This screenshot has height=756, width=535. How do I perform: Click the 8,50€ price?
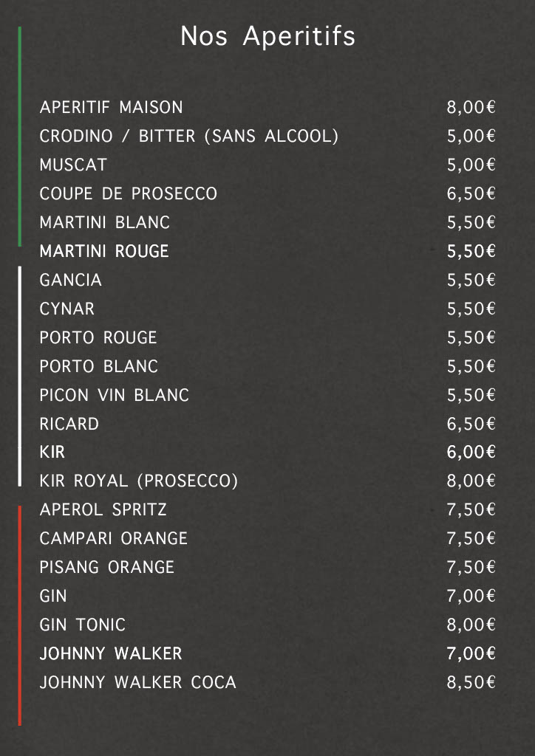pos(471,683)
